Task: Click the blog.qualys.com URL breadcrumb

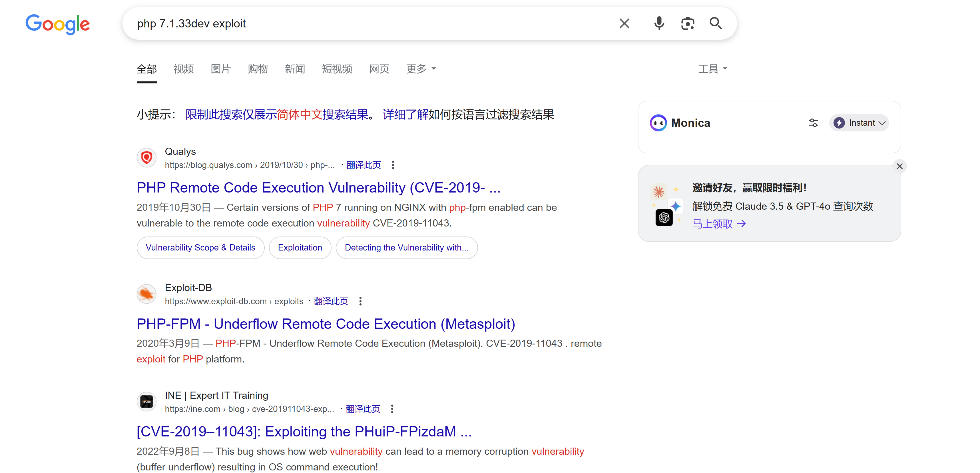Action: pyautogui.click(x=250, y=165)
